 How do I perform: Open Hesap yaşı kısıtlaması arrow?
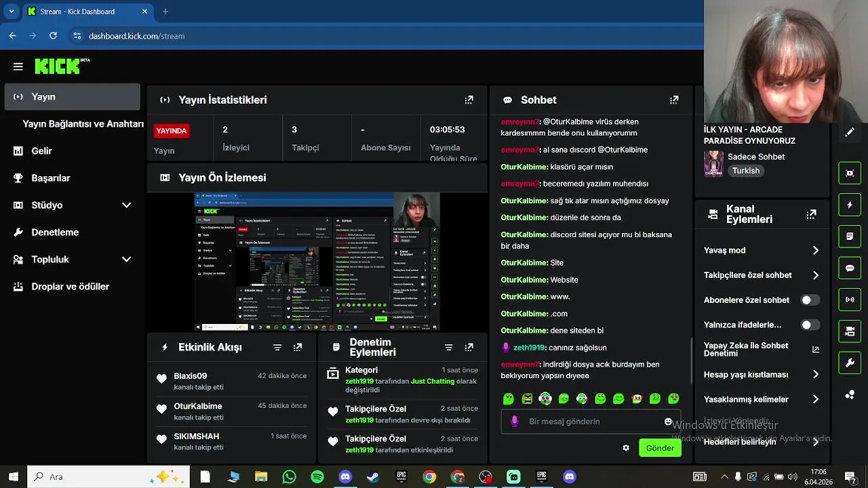[x=816, y=375]
